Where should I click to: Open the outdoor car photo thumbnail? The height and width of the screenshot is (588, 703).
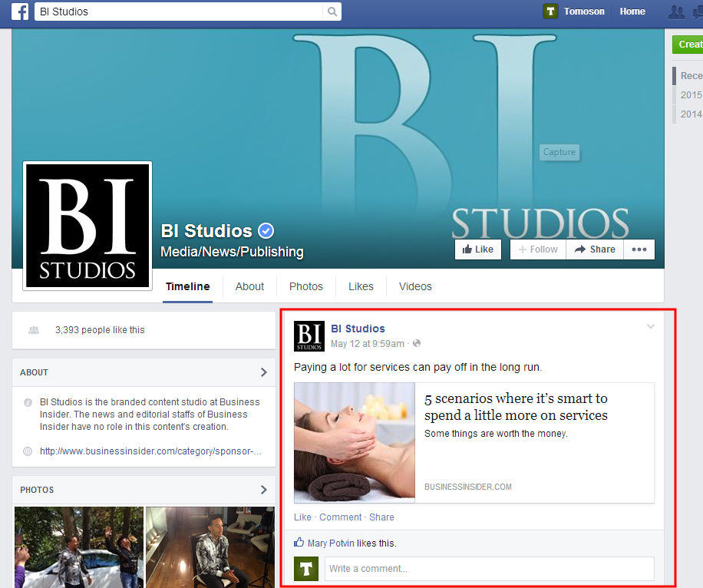pos(79,547)
